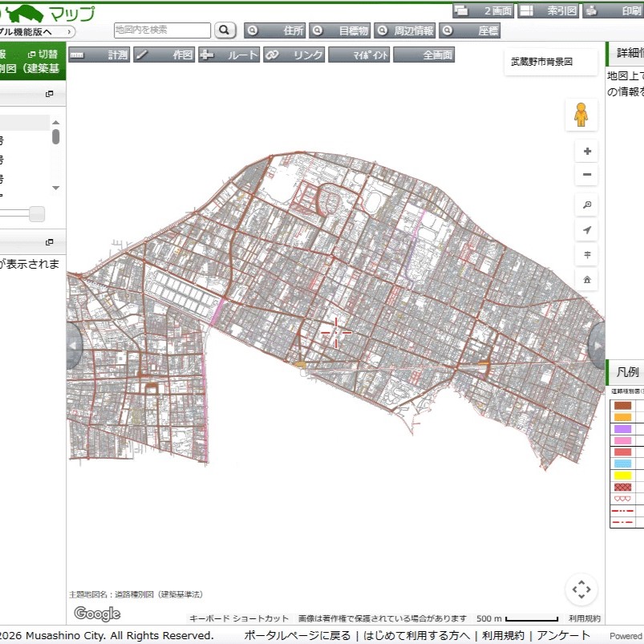Viewport: 644px width, 644px height.
Task: Open the map camera pan control
Action: tap(581, 589)
